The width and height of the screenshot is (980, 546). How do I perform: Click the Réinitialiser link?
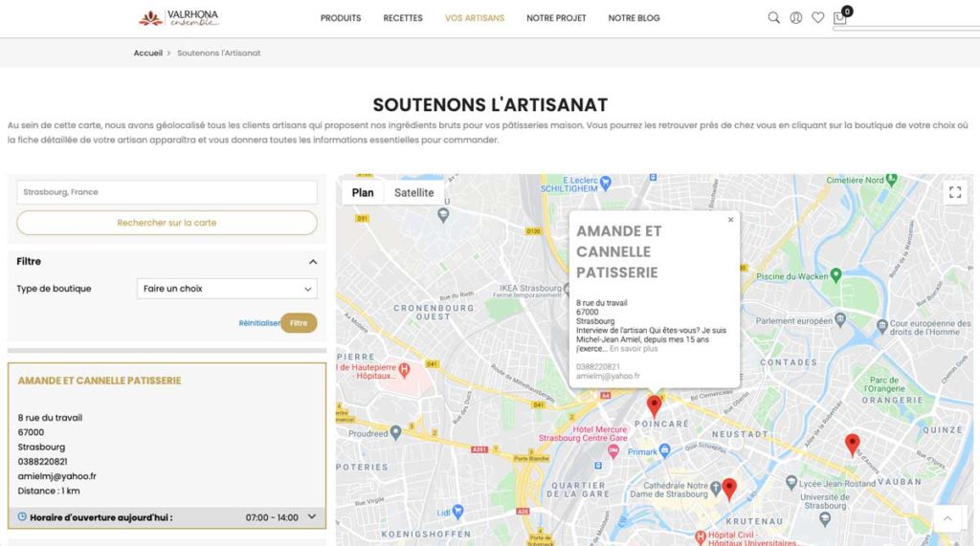click(x=258, y=323)
